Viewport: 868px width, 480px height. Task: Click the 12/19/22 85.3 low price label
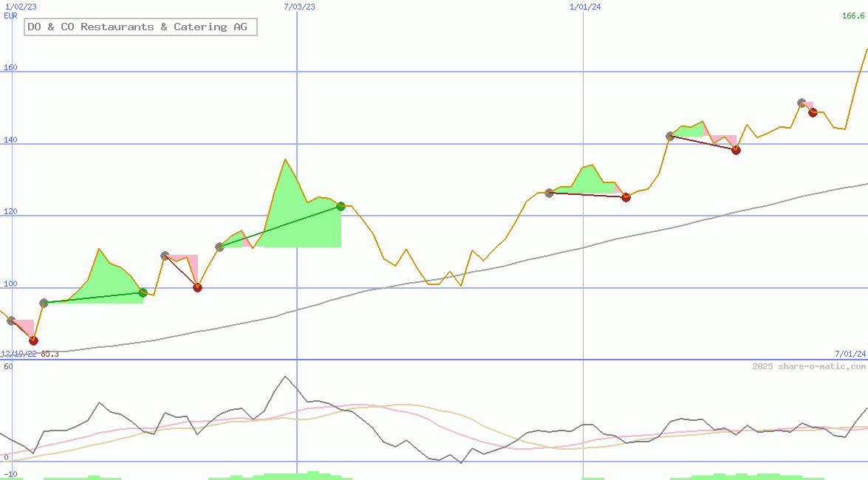pyautogui.click(x=30, y=354)
